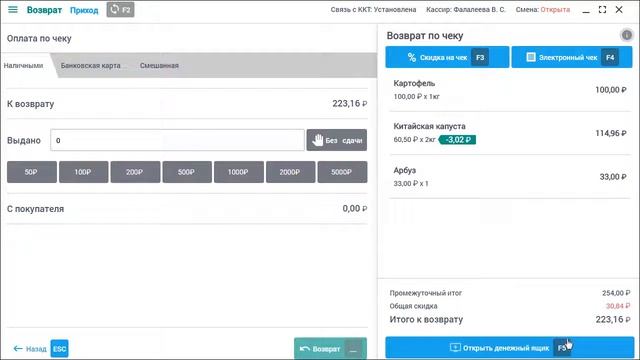Select the Картофель receipt item
This screenshot has width=640, height=360.
(x=510, y=90)
